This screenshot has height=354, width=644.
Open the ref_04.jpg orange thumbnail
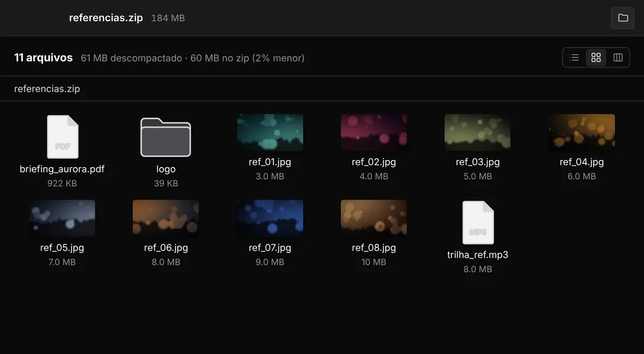581,132
